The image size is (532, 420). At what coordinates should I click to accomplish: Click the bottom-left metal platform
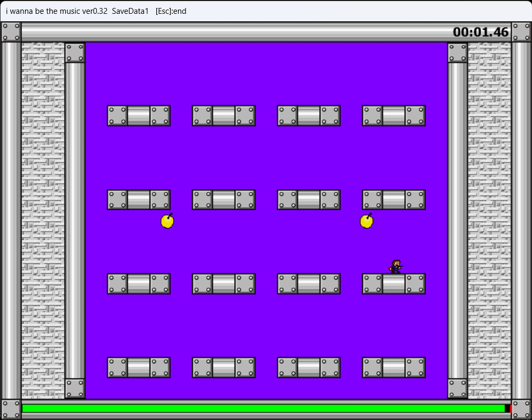point(139,367)
